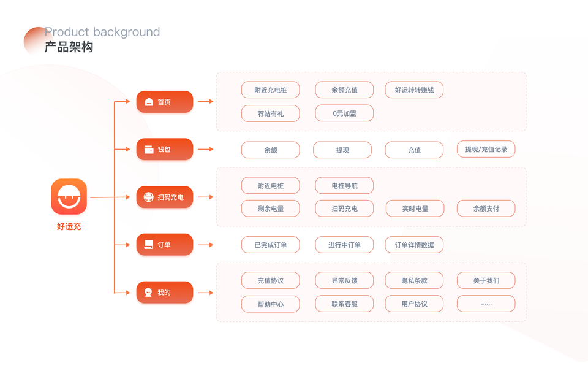Click the 电桩导航 pill
The image size is (588, 368).
[344, 185]
